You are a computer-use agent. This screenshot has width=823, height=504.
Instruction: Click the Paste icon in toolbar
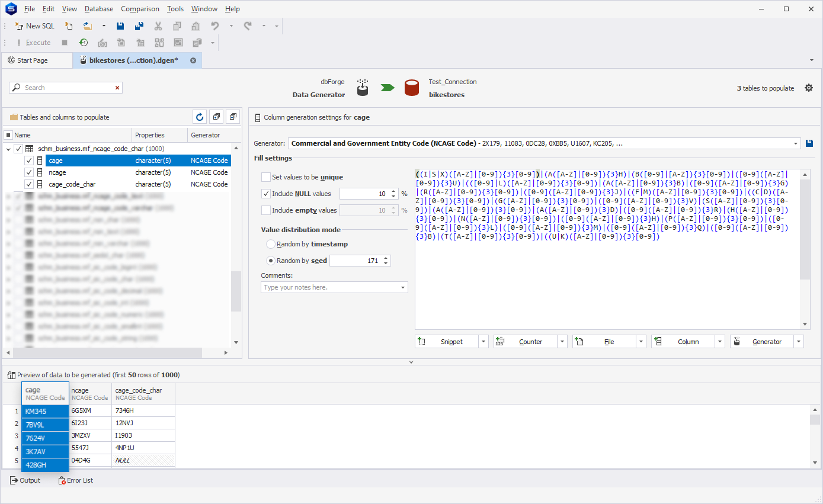[196, 26]
